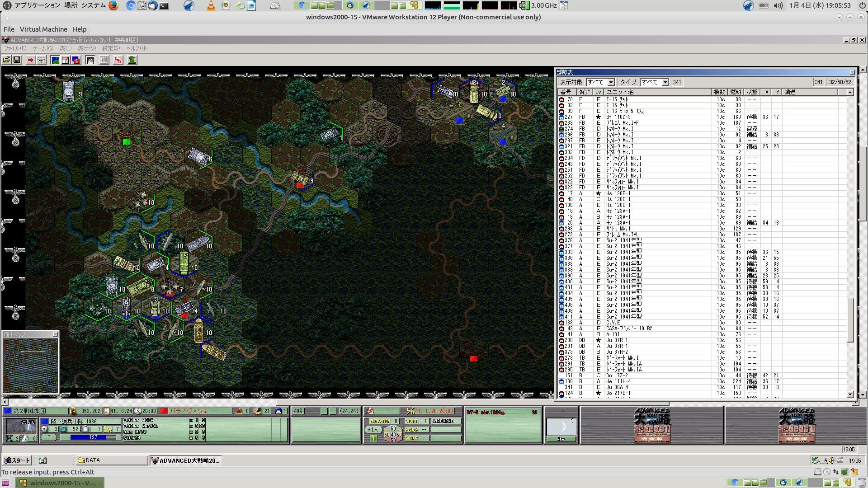Screen dimensions: 868x488
Task: Close the 縮小マップ minimap panel
Action: click(x=55, y=334)
